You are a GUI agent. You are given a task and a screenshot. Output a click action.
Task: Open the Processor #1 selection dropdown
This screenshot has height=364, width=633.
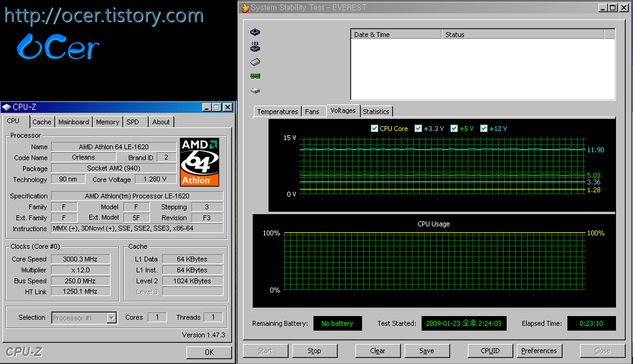[x=111, y=318]
